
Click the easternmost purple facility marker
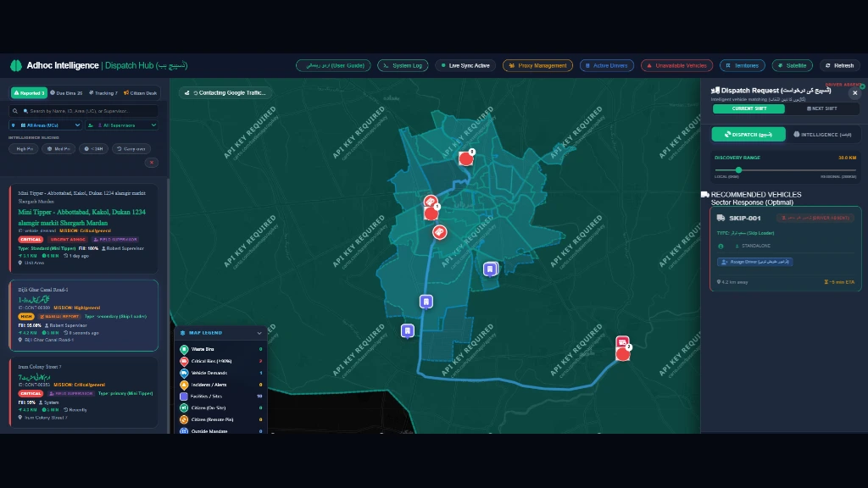point(490,269)
